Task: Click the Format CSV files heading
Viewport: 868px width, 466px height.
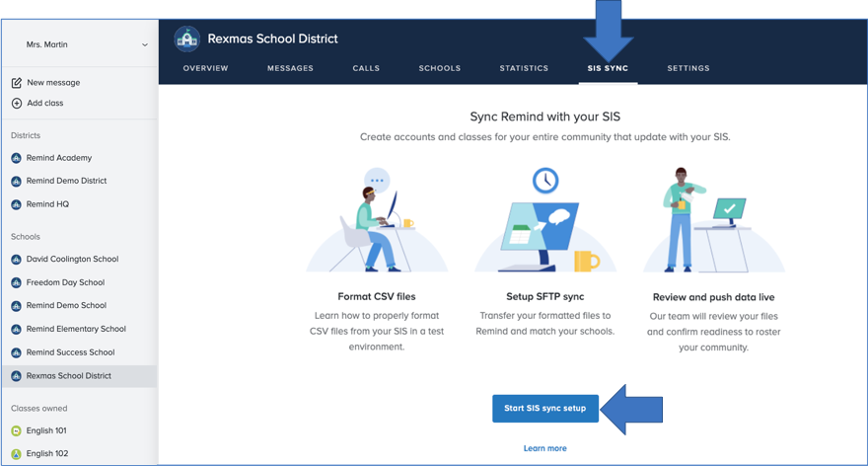Action: pos(377,297)
